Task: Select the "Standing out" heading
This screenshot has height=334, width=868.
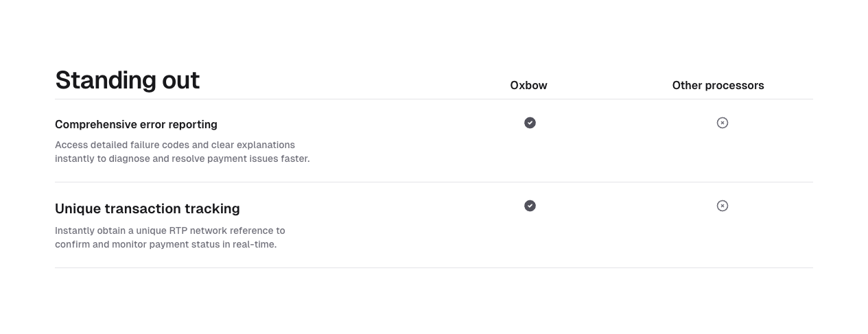Action: pyautogui.click(x=127, y=80)
